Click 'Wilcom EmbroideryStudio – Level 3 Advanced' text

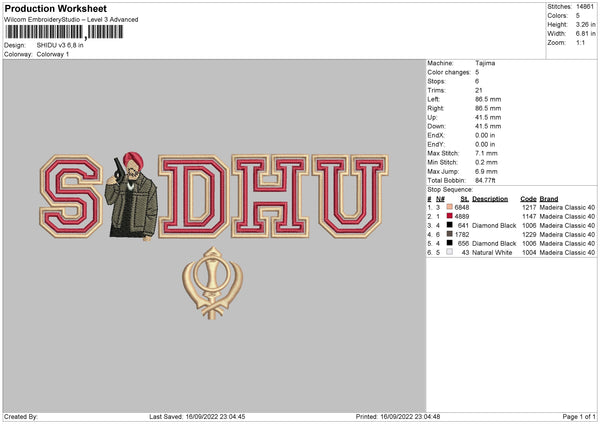71,20
